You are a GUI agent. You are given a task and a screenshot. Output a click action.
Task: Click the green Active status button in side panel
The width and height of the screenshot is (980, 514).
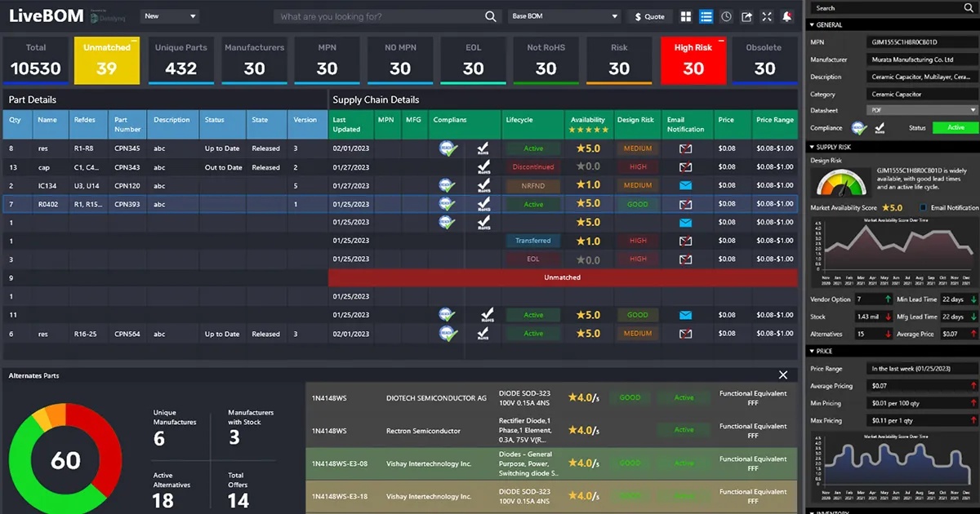955,128
